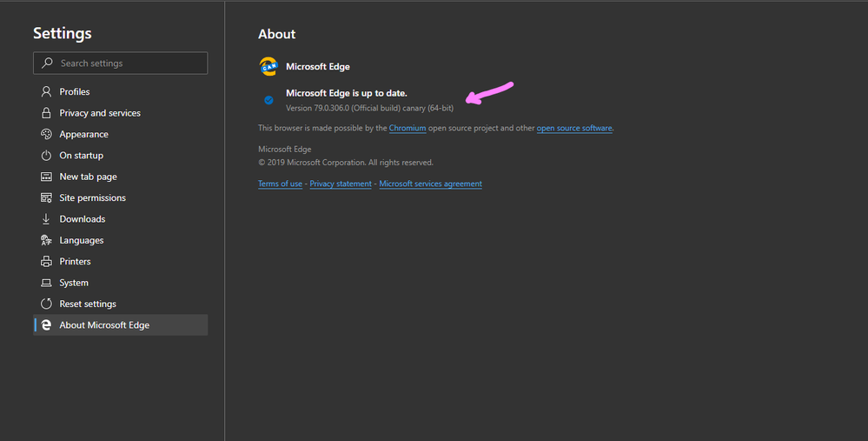Click the About heading
The height and width of the screenshot is (441, 868).
(x=277, y=34)
